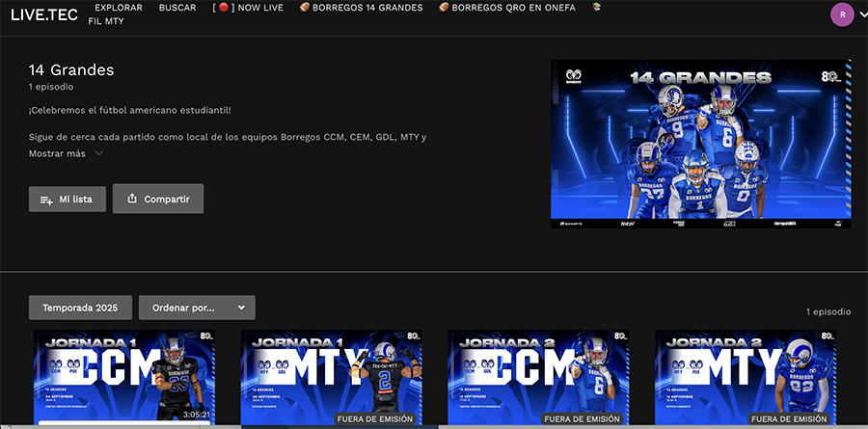Click the football icon beside Borregos 14 Grandes
Viewport: 868px width, 429px height.
pyautogui.click(x=306, y=8)
